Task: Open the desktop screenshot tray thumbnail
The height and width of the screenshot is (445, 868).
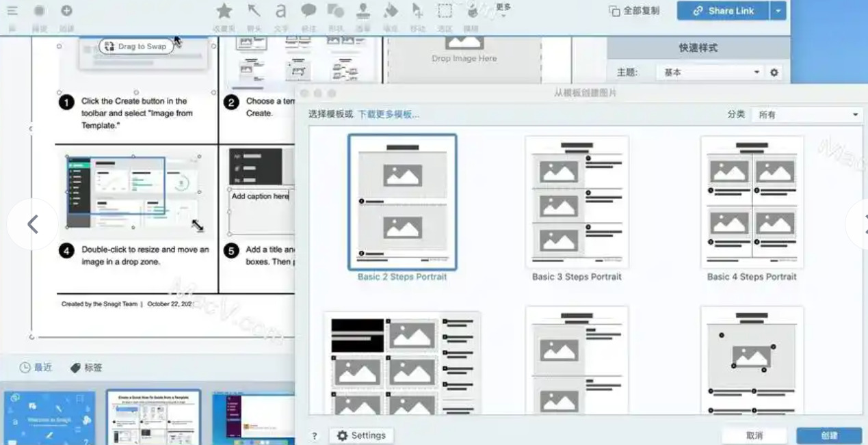Action: [x=253, y=418]
